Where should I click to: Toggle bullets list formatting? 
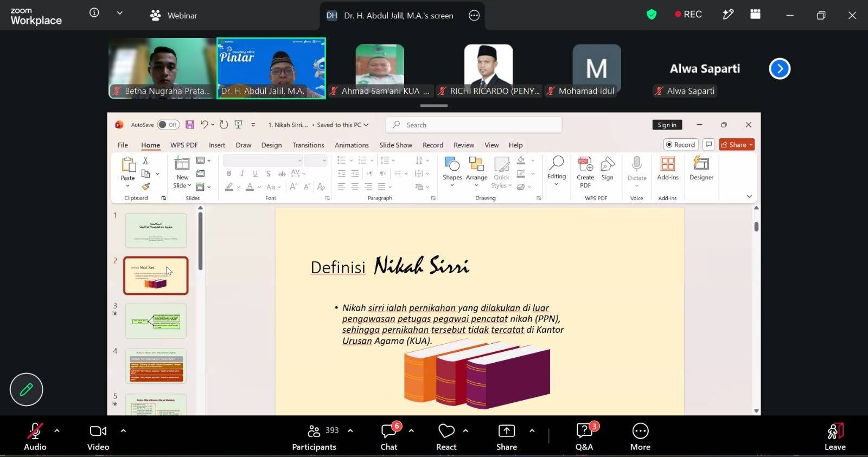coord(341,160)
